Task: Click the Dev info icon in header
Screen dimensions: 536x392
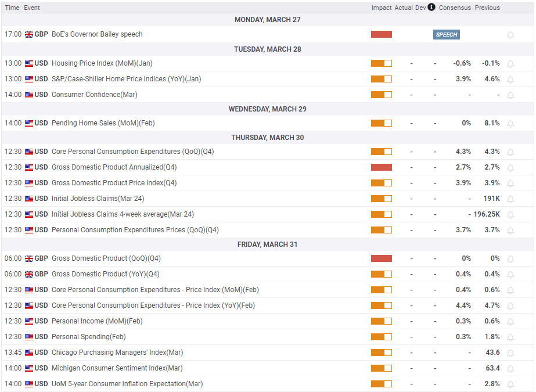Action: click(431, 8)
